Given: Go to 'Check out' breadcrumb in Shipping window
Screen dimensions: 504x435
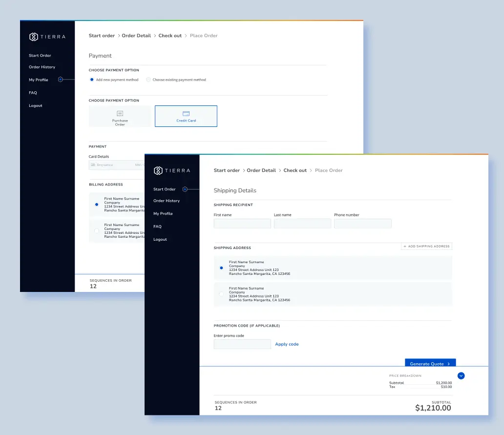Looking at the screenshot, I should (x=295, y=170).
